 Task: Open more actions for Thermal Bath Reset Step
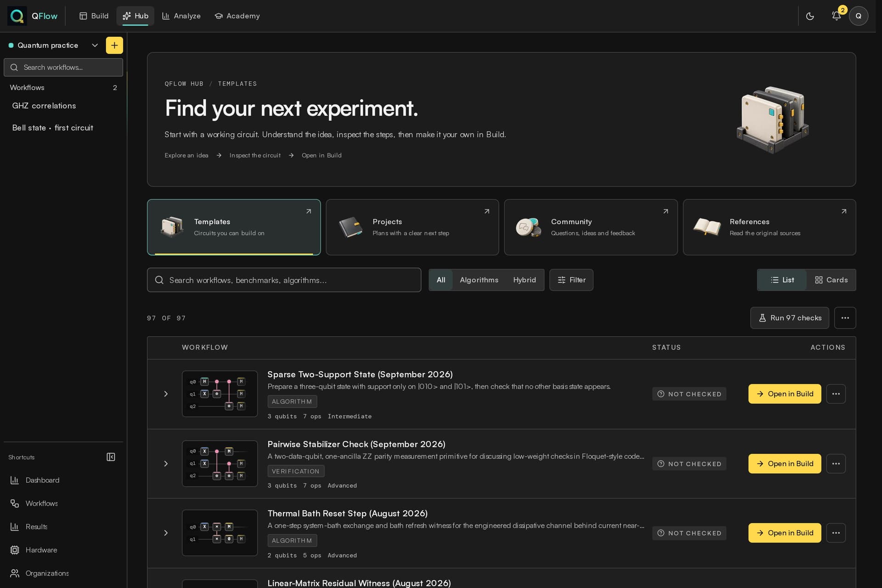(836, 533)
